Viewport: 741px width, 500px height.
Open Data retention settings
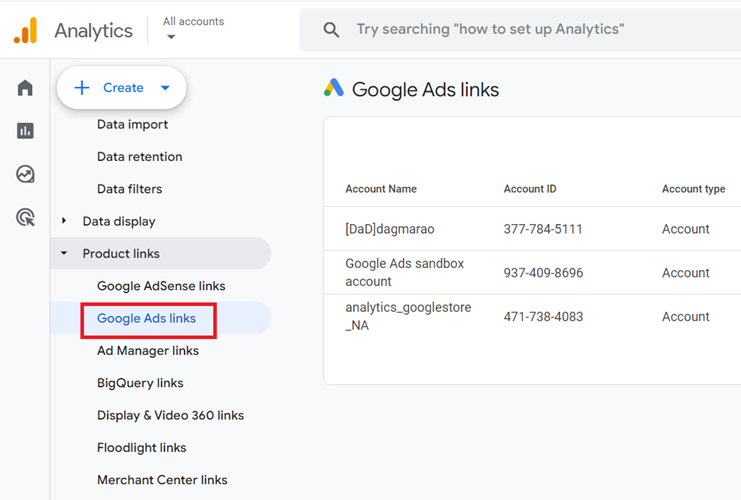139,156
